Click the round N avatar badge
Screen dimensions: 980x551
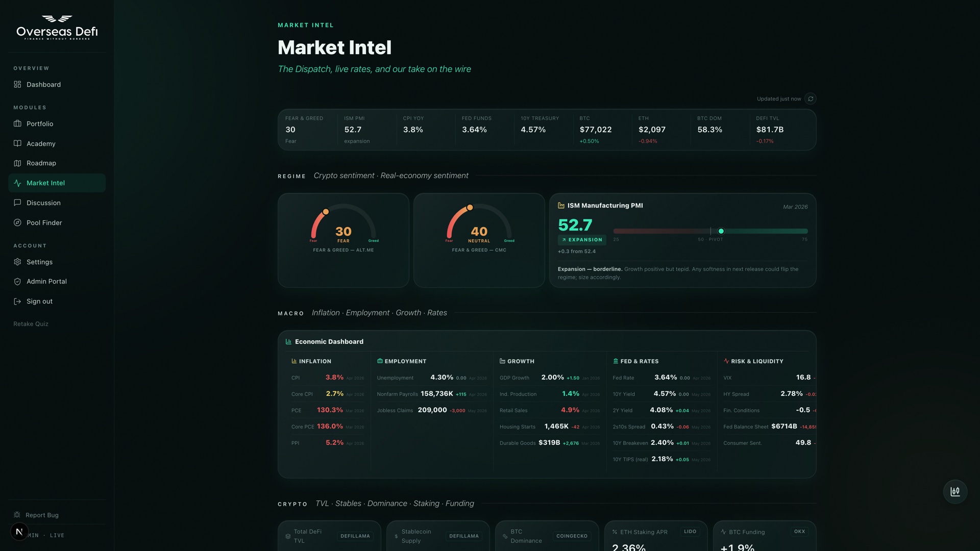click(x=19, y=532)
